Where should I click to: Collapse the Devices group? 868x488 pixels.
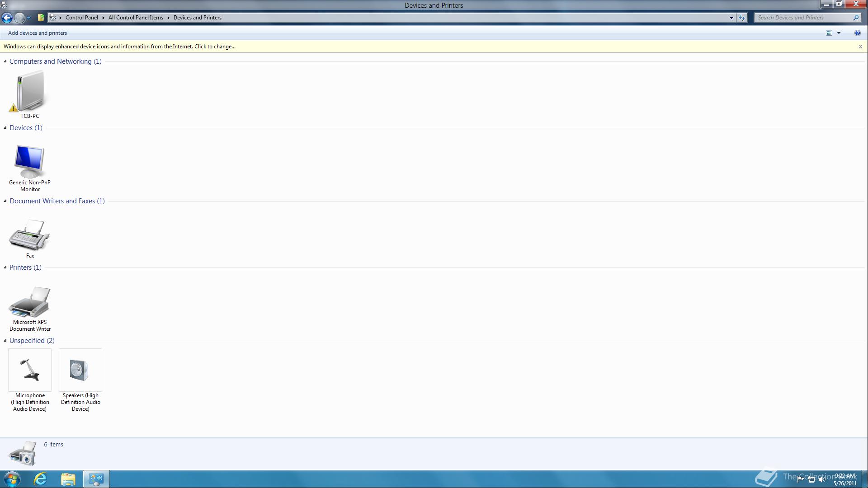coord(5,128)
